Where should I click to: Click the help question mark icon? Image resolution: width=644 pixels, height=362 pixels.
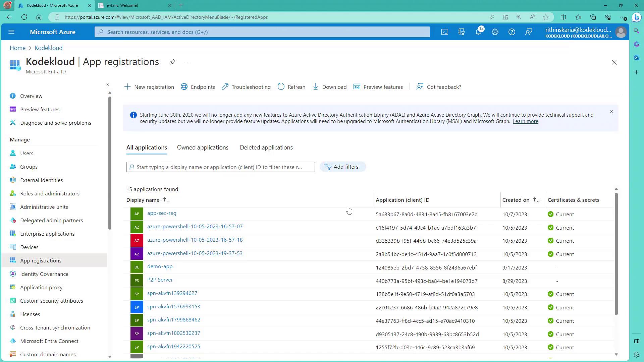512,32
